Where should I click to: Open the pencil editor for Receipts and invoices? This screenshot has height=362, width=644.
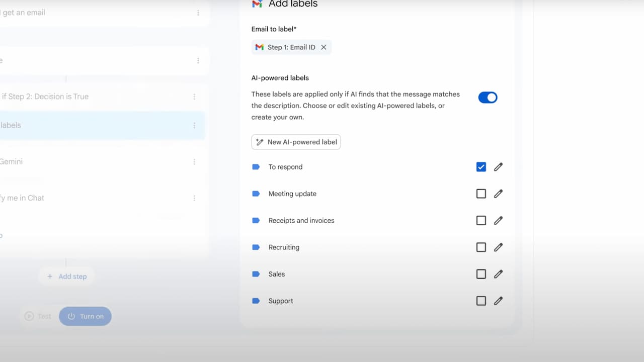pos(498,220)
